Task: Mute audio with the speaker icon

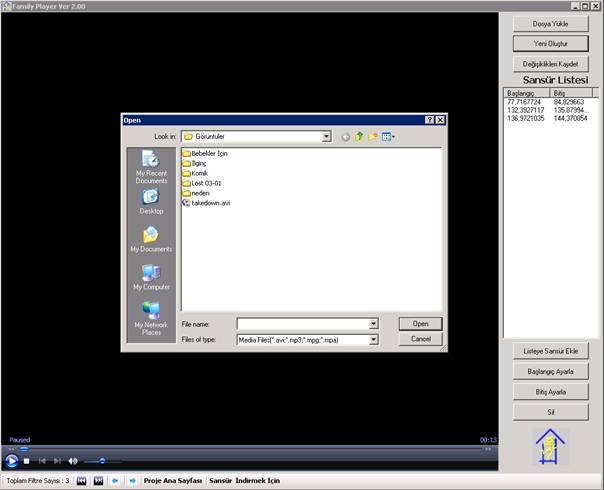Action: click(x=72, y=461)
